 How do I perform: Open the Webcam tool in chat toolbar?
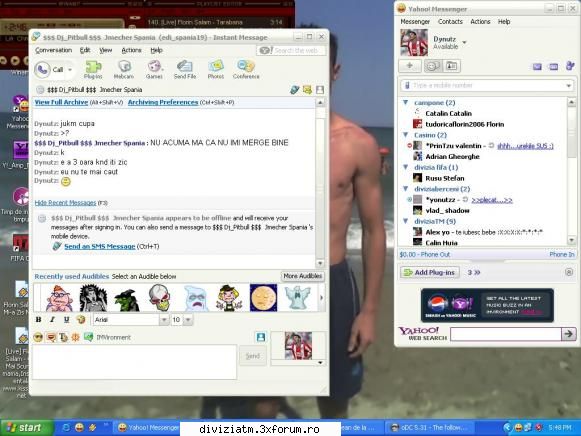coord(124,70)
